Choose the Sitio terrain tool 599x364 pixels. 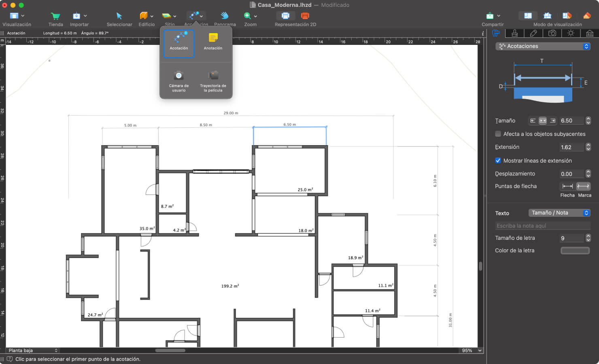[166, 16]
